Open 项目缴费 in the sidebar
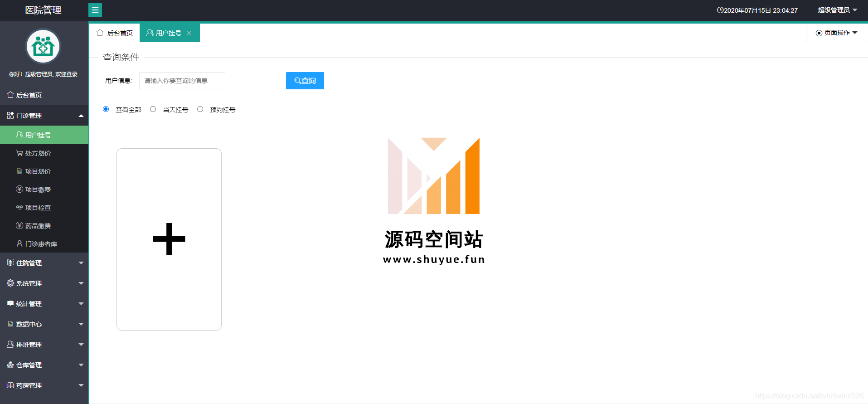Screen dimensions: 868x404 44,189
